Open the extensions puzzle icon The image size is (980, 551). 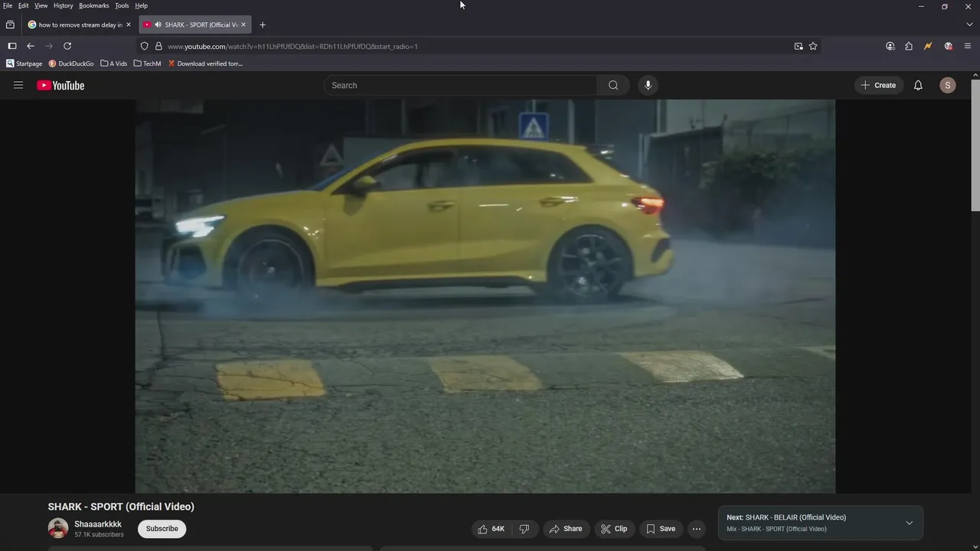[x=909, y=46]
